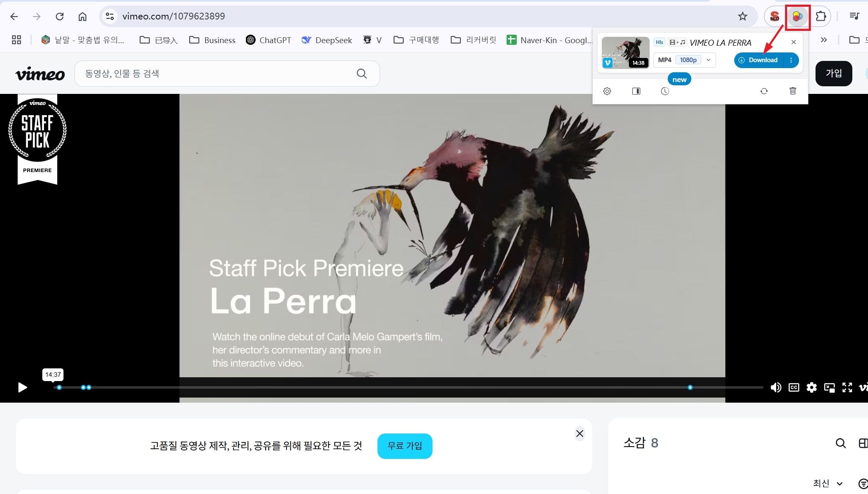Click the 무료 가입 free sign-up button
The height and width of the screenshot is (494, 868).
405,446
